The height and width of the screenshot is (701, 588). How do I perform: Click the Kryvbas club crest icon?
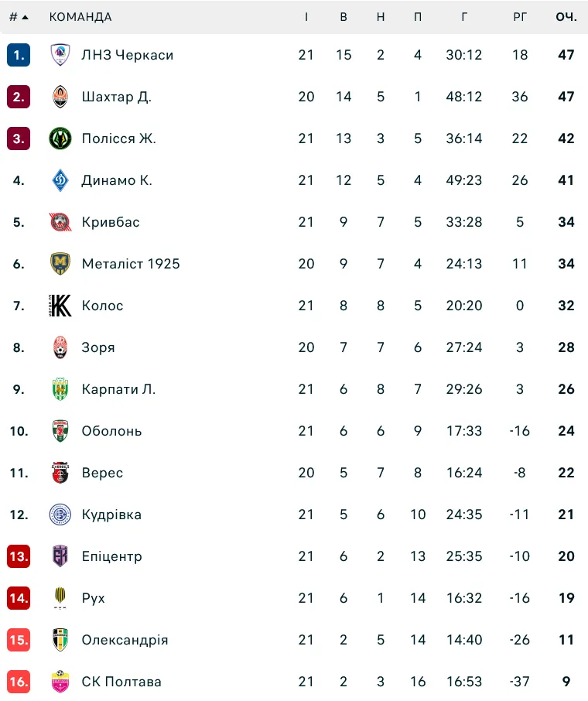tap(60, 222)
